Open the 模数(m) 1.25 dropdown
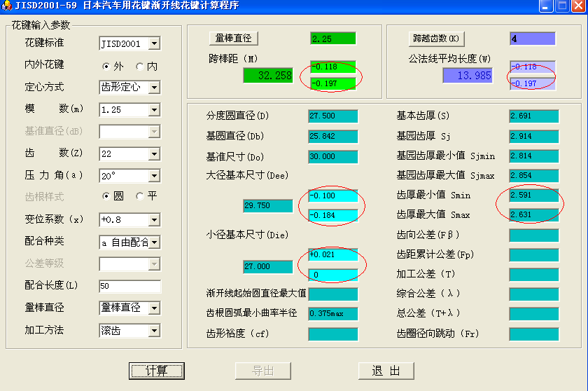 click(x=154, y=110)
